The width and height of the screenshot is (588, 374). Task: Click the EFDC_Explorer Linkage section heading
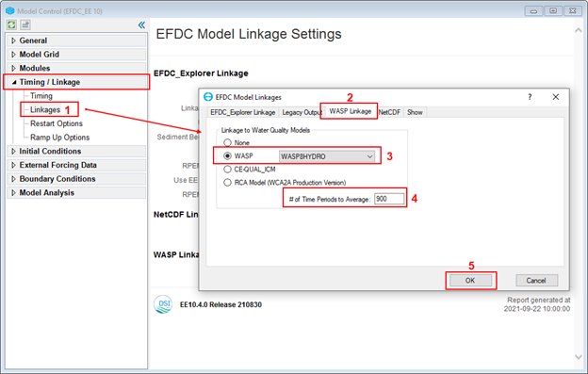201,73
